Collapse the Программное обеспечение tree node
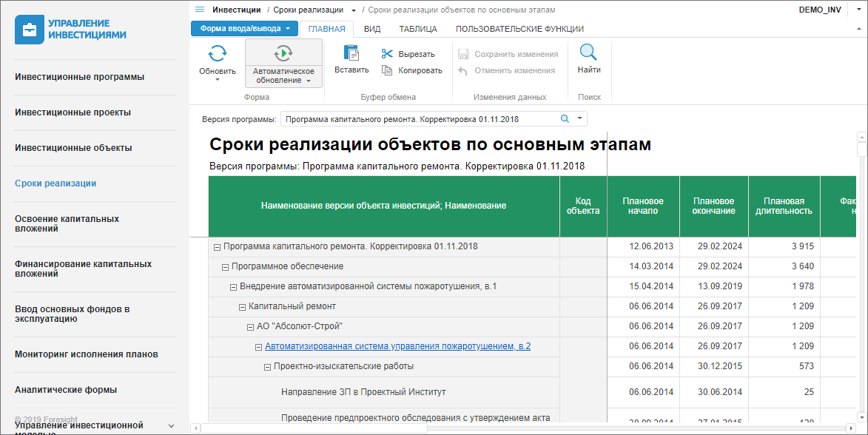The height and width of the screenshot is (435, 868). click(x=226, y=266)
